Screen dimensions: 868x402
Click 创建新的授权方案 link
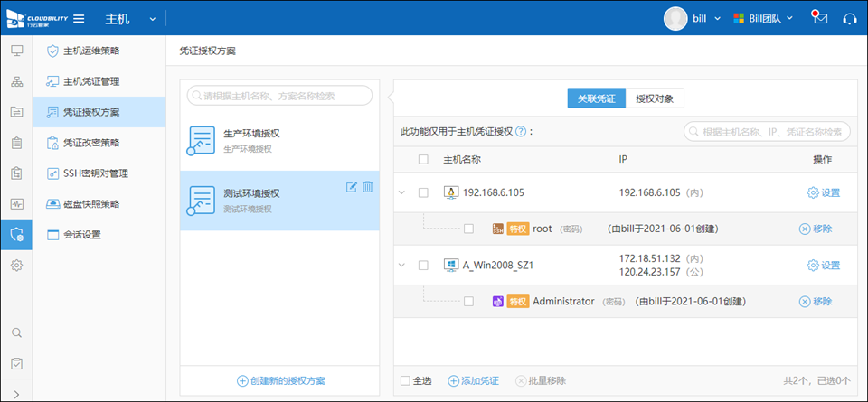click(280, 380)
